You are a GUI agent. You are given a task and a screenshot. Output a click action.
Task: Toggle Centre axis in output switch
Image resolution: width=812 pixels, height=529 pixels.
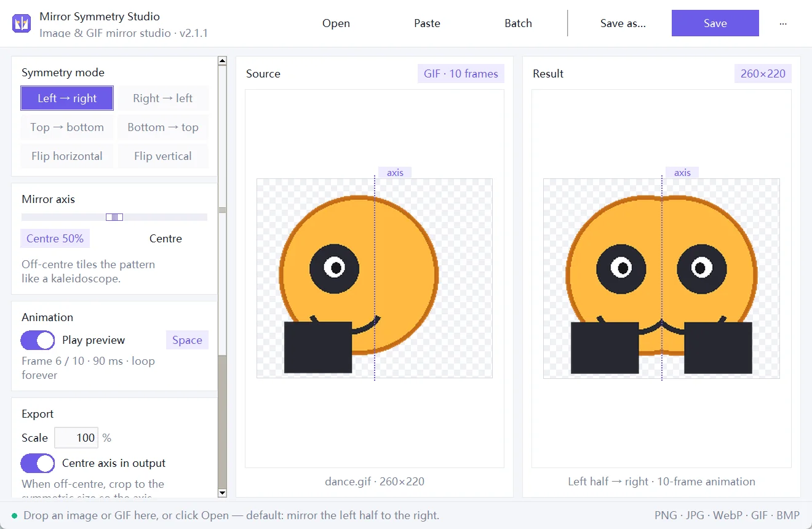(38, 463)
